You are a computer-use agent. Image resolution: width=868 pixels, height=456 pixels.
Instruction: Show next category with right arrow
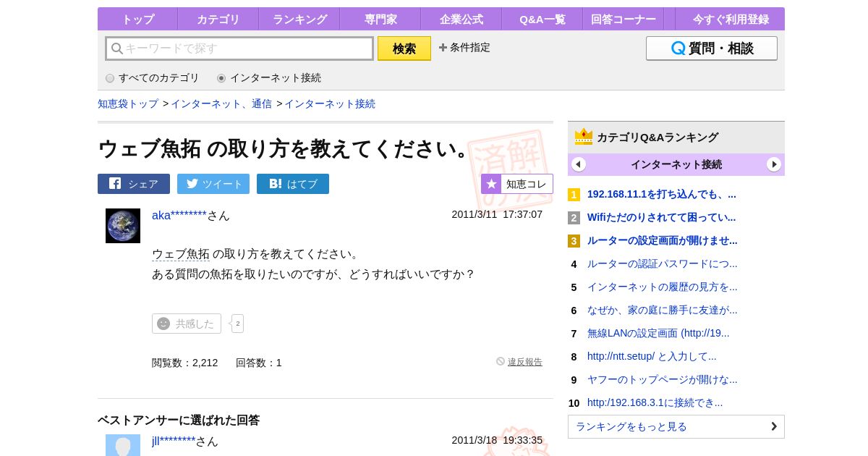[774, 164]
